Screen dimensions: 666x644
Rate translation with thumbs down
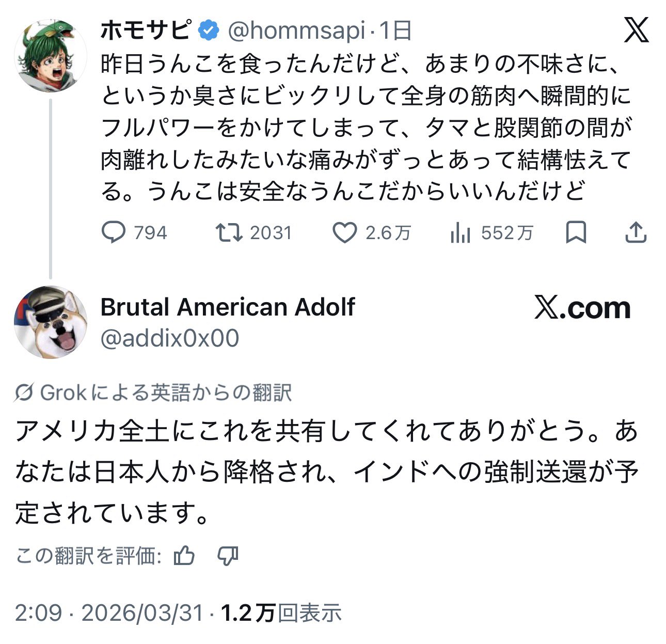pyautogui.click(x=228, y=556)
